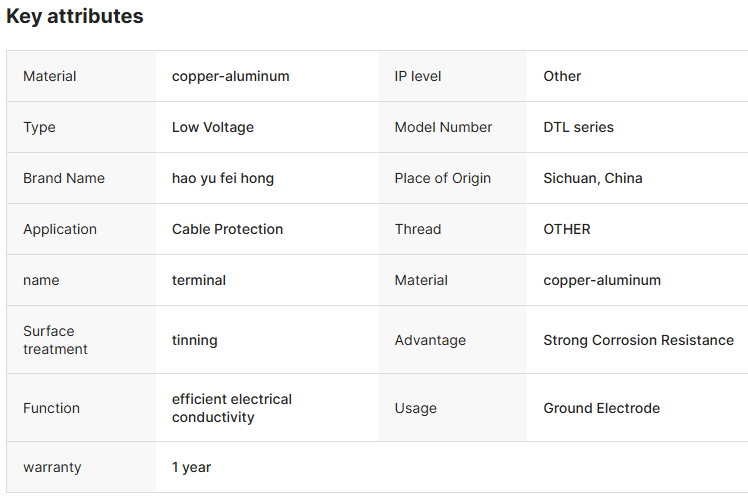Click the hao yu fei hong brand name

[x=222, y=178]
